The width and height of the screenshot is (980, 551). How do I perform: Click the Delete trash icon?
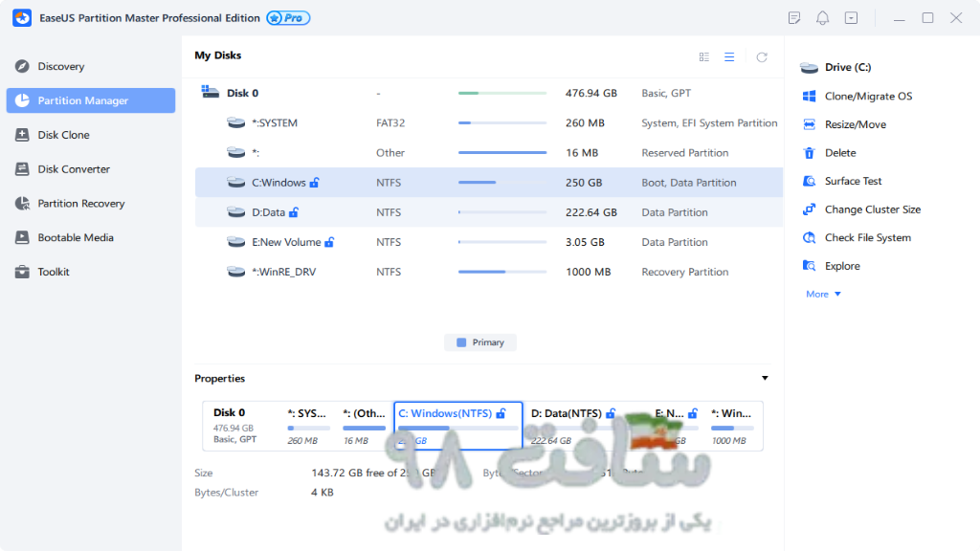tap(809, 153)
